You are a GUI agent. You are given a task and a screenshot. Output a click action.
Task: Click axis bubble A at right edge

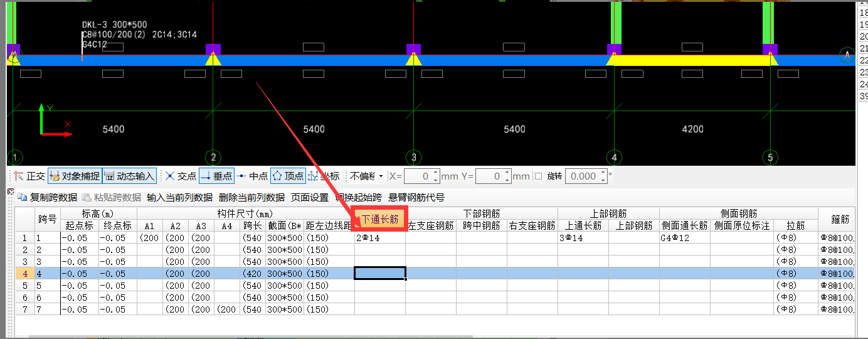click(x=848, y=55)
